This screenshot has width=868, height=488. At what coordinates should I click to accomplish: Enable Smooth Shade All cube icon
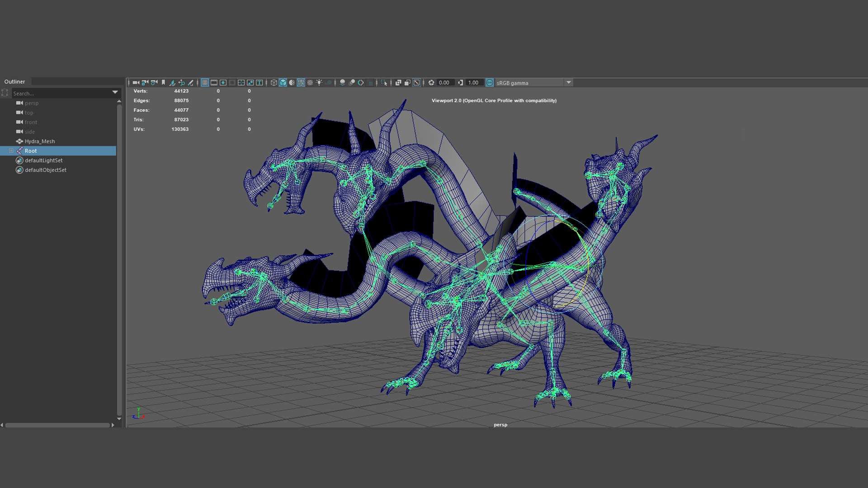[x=283, y=83]
